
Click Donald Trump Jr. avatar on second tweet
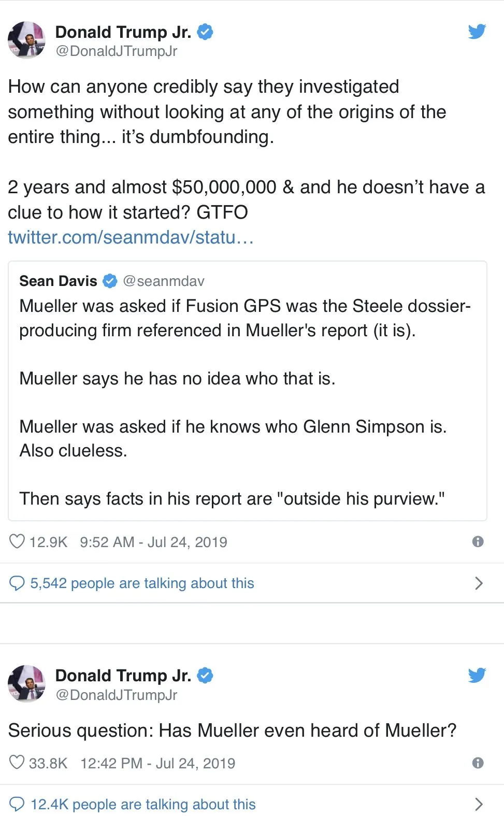click(x=26, y=683)
